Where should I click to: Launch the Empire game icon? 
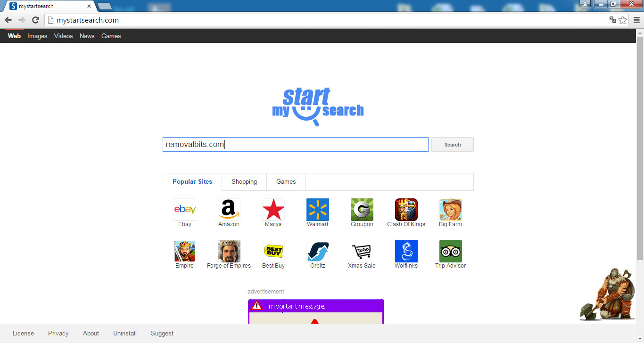coord(185,251)
